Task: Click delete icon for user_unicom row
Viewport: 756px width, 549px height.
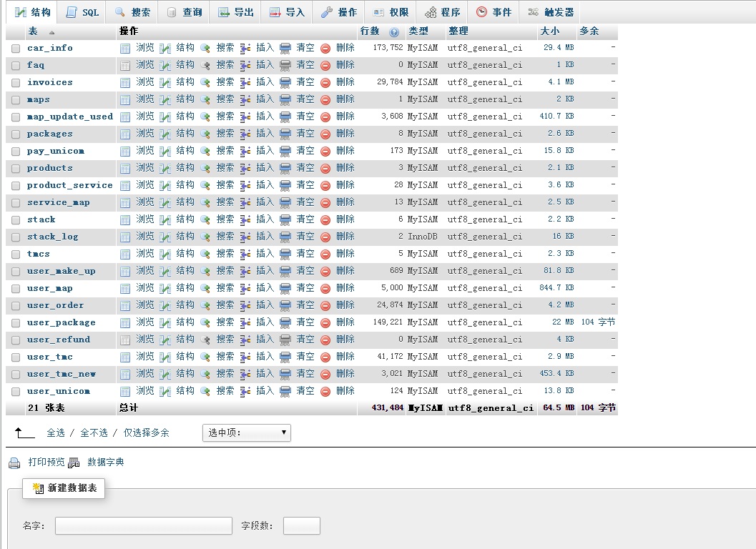Action: click(325, 392)
